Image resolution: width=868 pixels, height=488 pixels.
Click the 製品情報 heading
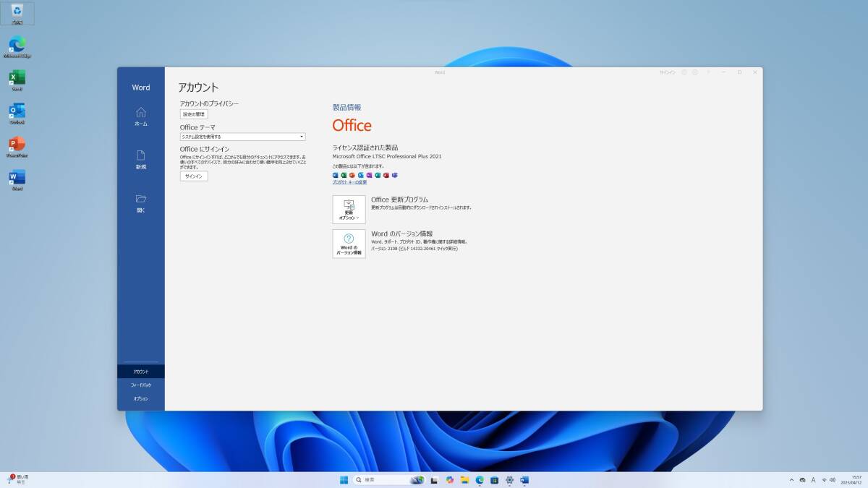click(x=346, y=107)
